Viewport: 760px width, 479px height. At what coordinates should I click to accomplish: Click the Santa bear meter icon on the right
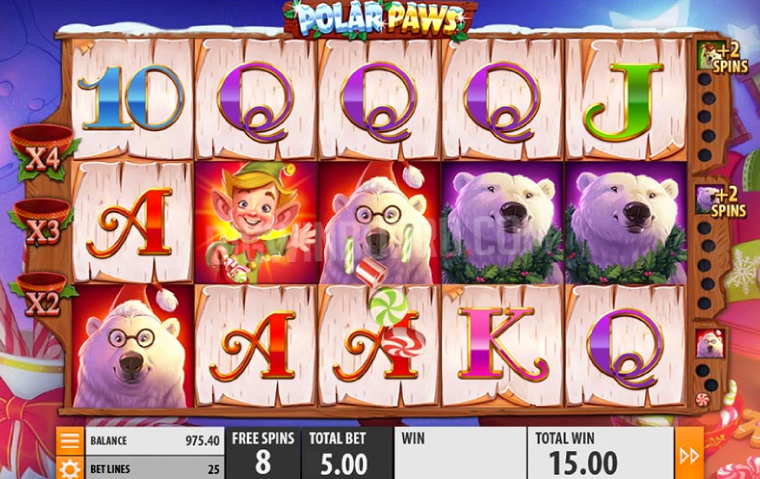tap(710, 344)
